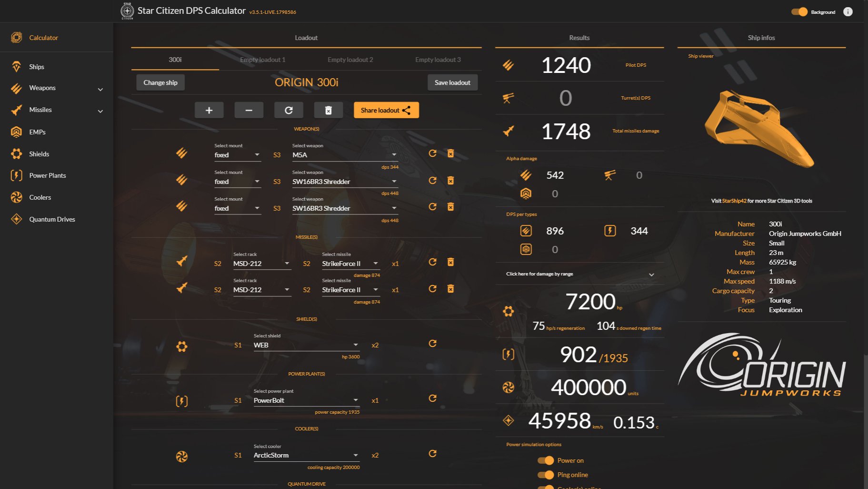
Task: Click the Share loadout button
Action: point(386,110)
